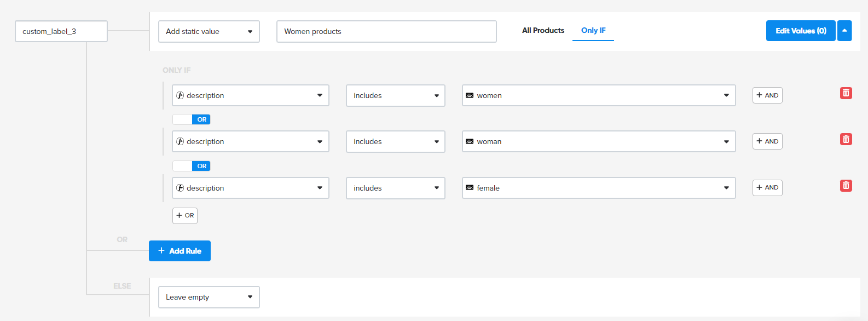The image size is (868, 321).
Task: Open the first 'description' field dropdown
Action: tap(250, 95)
